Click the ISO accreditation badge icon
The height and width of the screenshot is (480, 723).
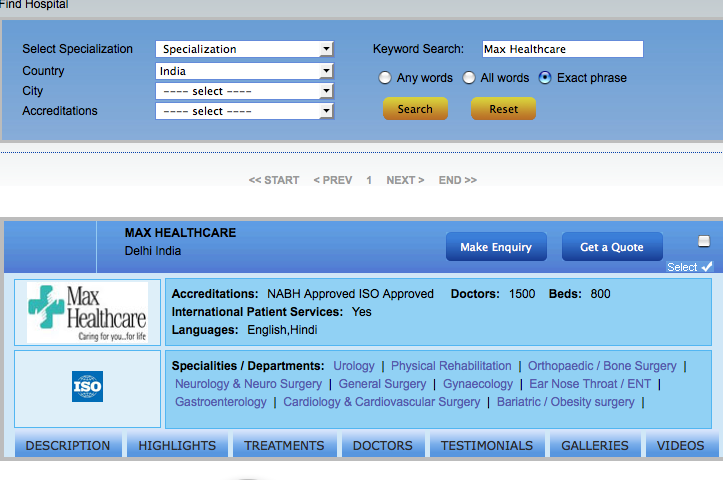pyautogui.click(x=87, y=386)
